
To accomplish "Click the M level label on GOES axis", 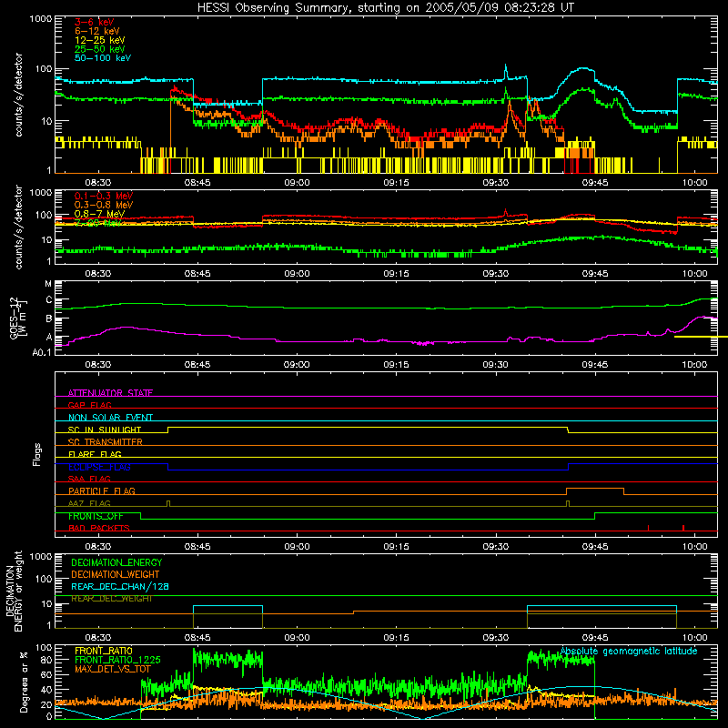I will tap(48, 283).
